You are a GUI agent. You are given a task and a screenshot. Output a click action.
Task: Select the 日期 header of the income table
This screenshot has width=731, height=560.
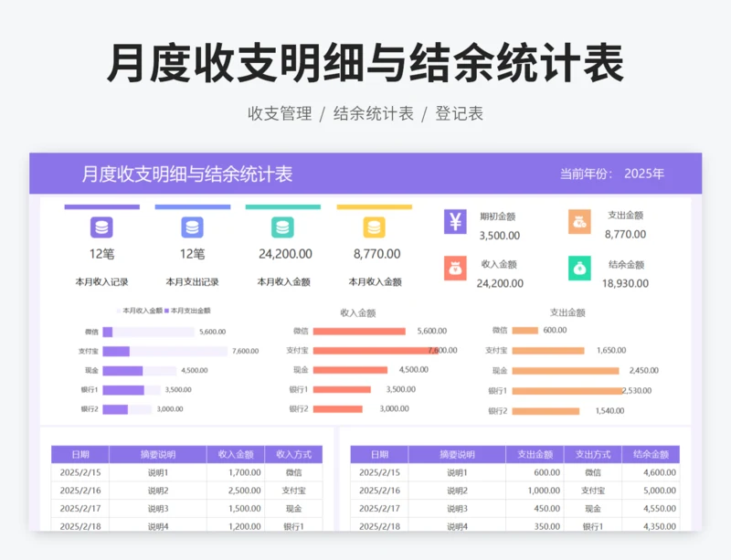pos(80,455)
